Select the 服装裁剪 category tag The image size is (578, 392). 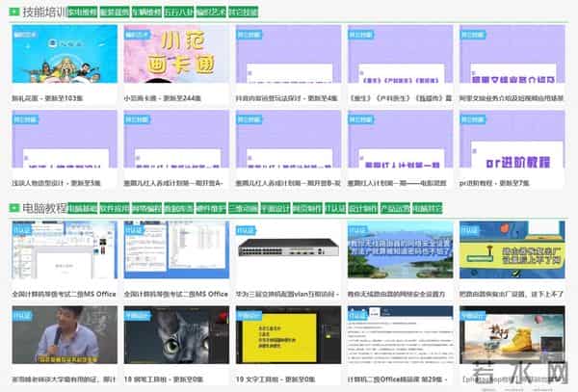click(114, 13)
